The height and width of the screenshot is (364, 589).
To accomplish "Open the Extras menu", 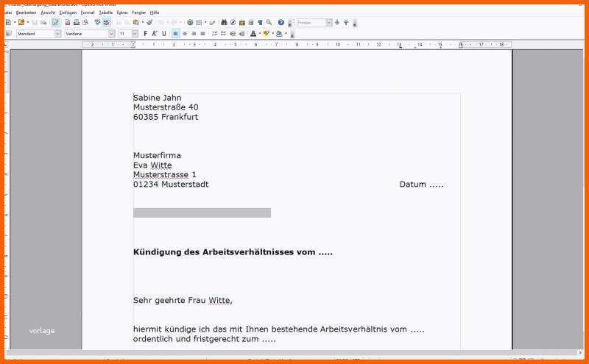I will (x=122, y=13).
